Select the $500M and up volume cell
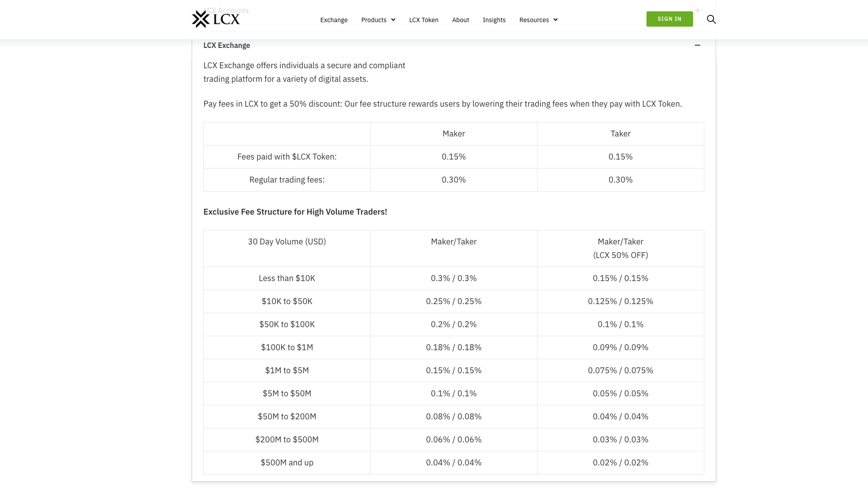 [287, 463]
